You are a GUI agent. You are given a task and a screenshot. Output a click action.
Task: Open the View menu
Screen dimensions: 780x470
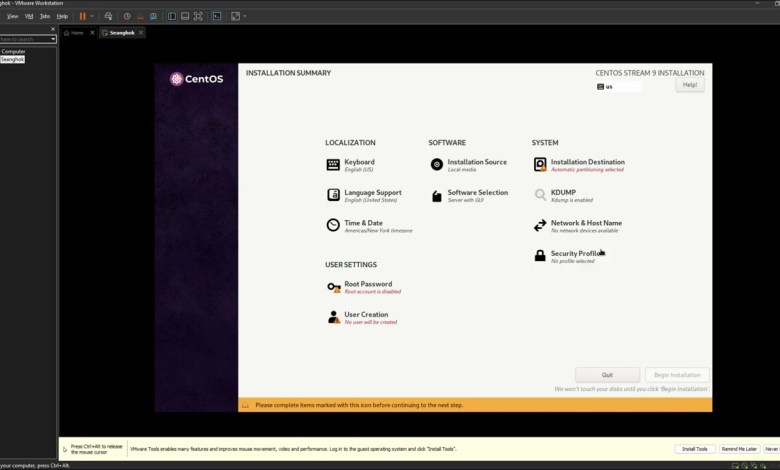point(12,16)
